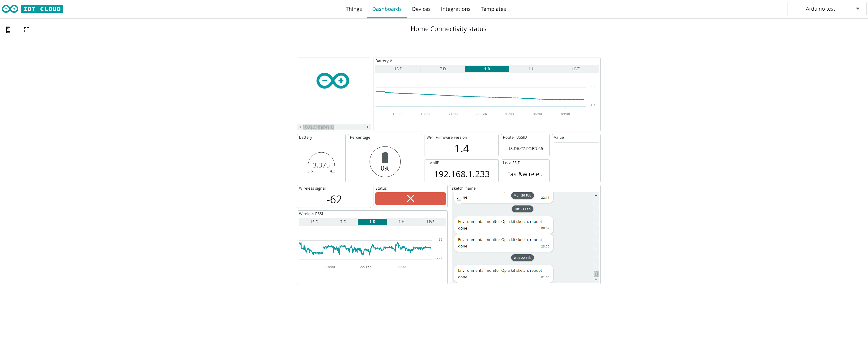
Task: Switch to the mobile layout view icon
Action: pyautogui.click(x=9, y=30)
